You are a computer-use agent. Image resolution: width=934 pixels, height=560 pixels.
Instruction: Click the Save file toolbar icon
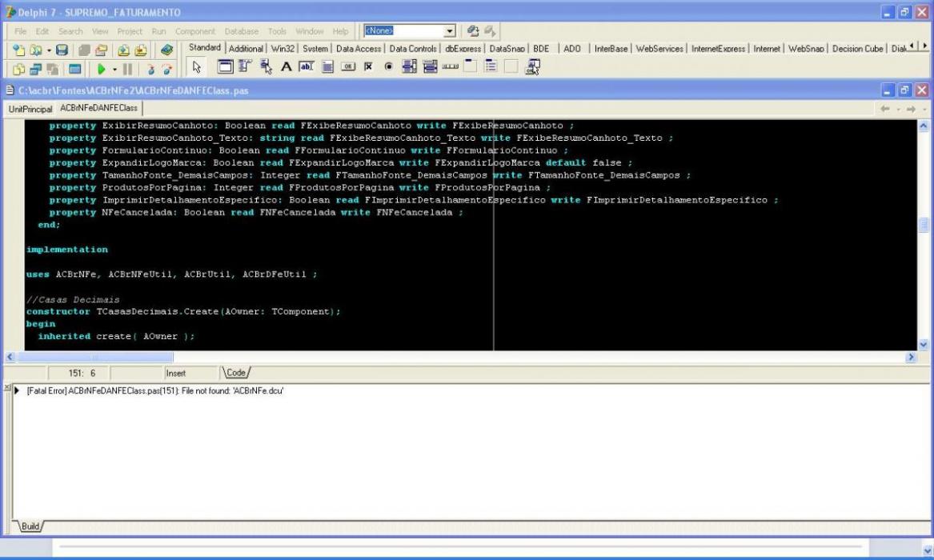62,50
